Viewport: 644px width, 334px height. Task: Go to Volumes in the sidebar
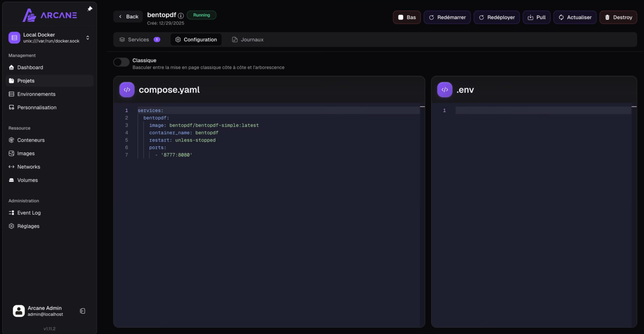click(27, 180)
